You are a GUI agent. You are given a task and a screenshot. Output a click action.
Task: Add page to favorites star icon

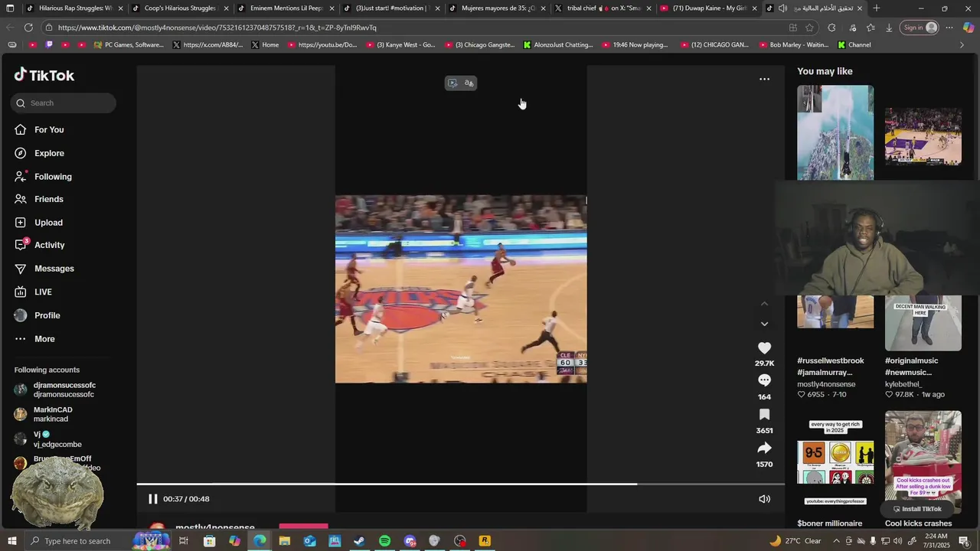pos(809,28)
